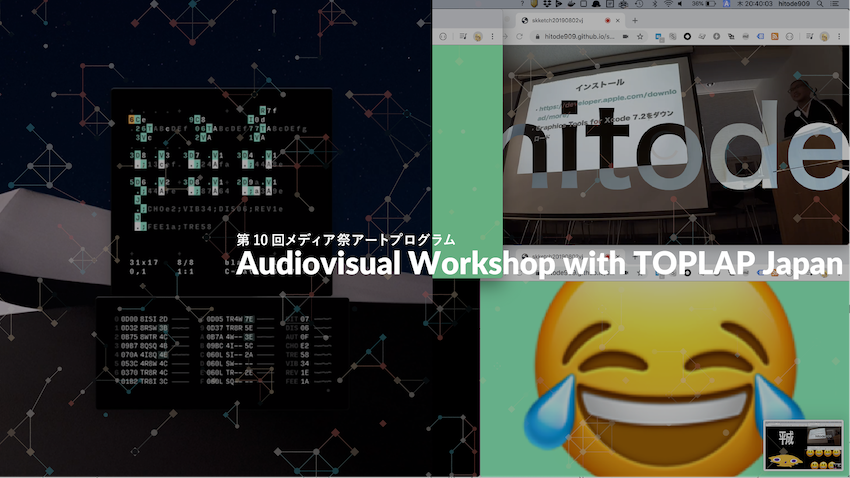
Task: Click the '31x17' value in the tracker panel
Action: click(x=144, y=262)
